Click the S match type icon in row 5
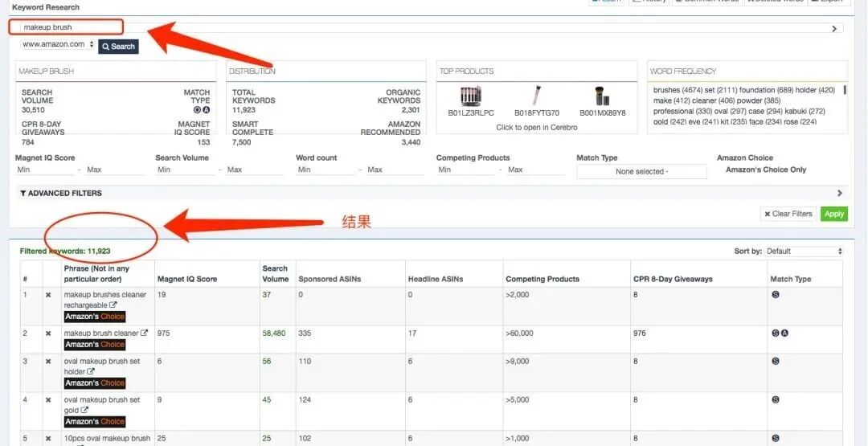868x446 pixels. coord(776,439)
